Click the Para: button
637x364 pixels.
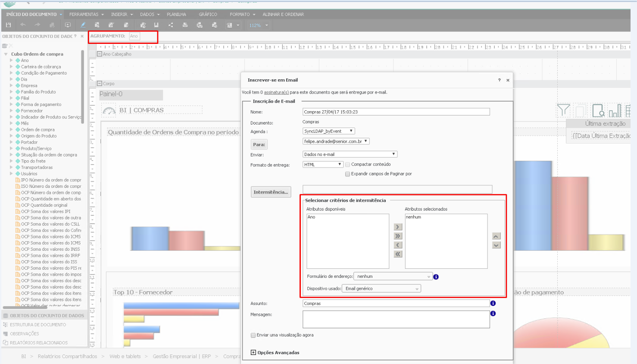click(259, 144)
